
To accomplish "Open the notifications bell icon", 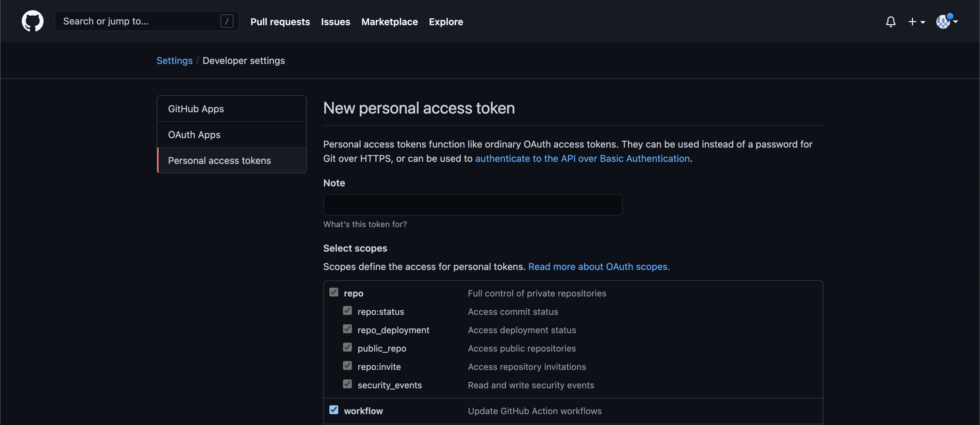I will 890,22.
